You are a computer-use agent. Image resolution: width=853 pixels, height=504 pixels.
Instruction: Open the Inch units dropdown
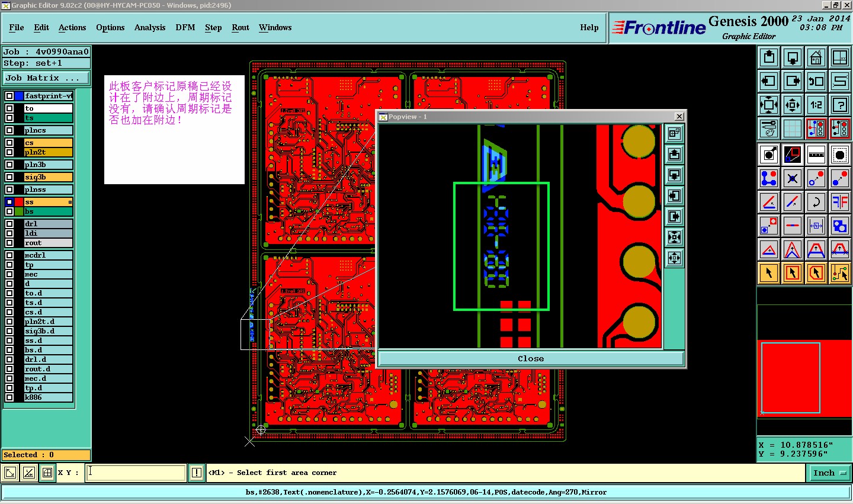click(829, 473)
